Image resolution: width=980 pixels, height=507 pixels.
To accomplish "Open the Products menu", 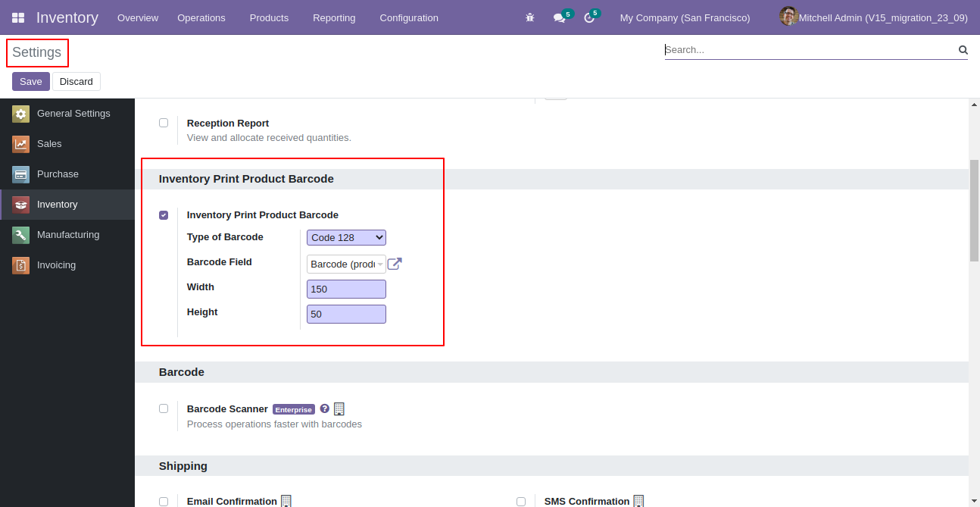I will tap(269, 17).
